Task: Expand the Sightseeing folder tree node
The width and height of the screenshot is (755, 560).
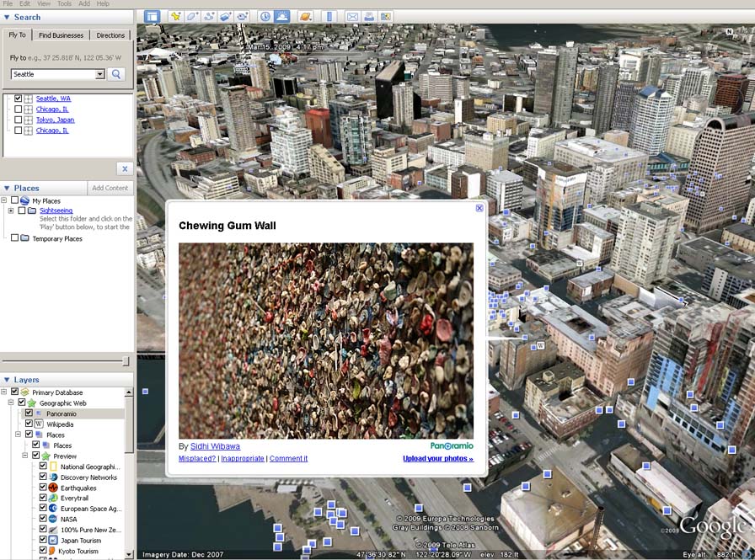Action: (x=11, y=211)
